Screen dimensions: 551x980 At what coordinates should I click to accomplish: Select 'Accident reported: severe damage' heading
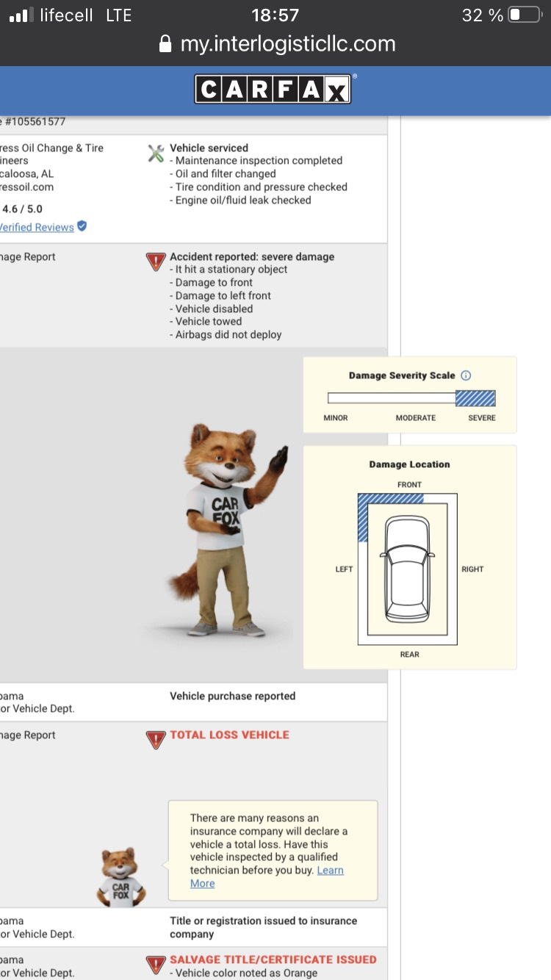tap(252, 256)
